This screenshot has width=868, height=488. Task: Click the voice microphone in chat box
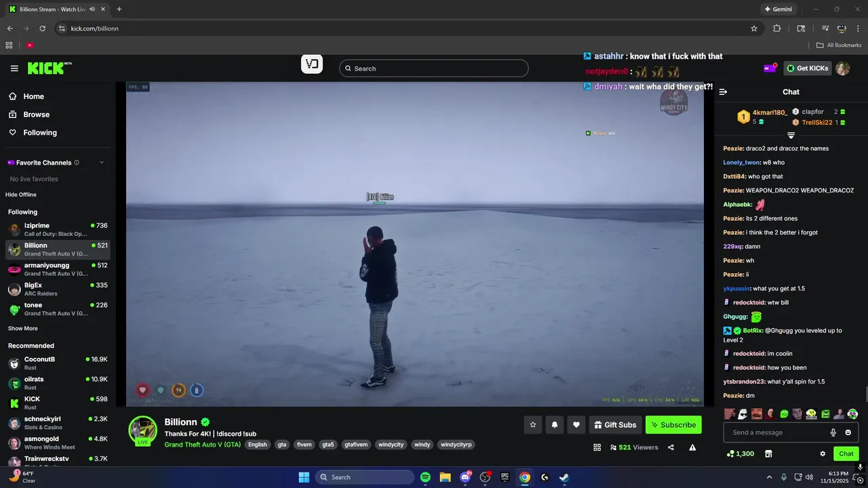[x=833, y=432]
